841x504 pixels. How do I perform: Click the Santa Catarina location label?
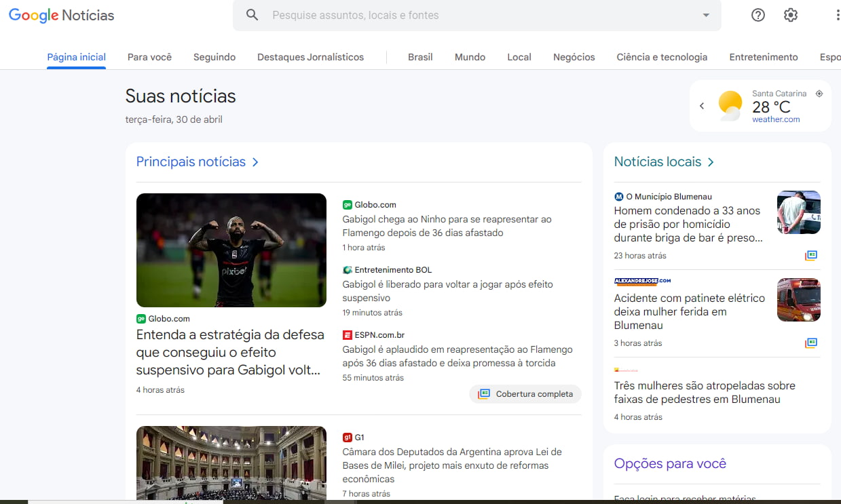click(x=779, y=94)
